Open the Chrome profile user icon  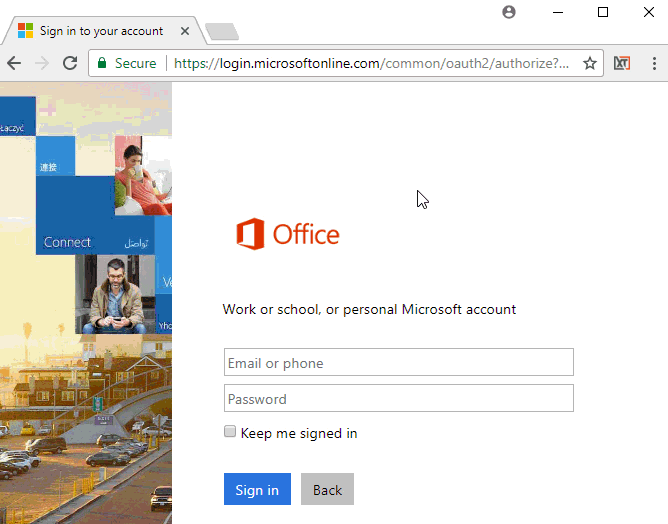509,12
